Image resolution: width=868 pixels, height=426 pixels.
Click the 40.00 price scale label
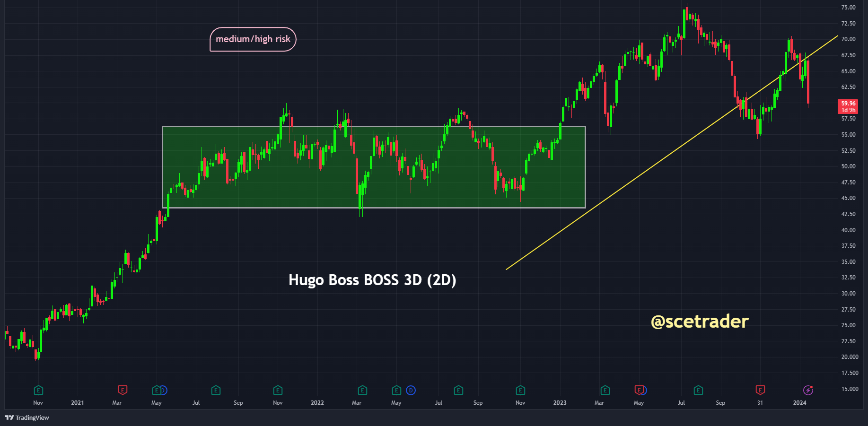(x=849, y=230)
